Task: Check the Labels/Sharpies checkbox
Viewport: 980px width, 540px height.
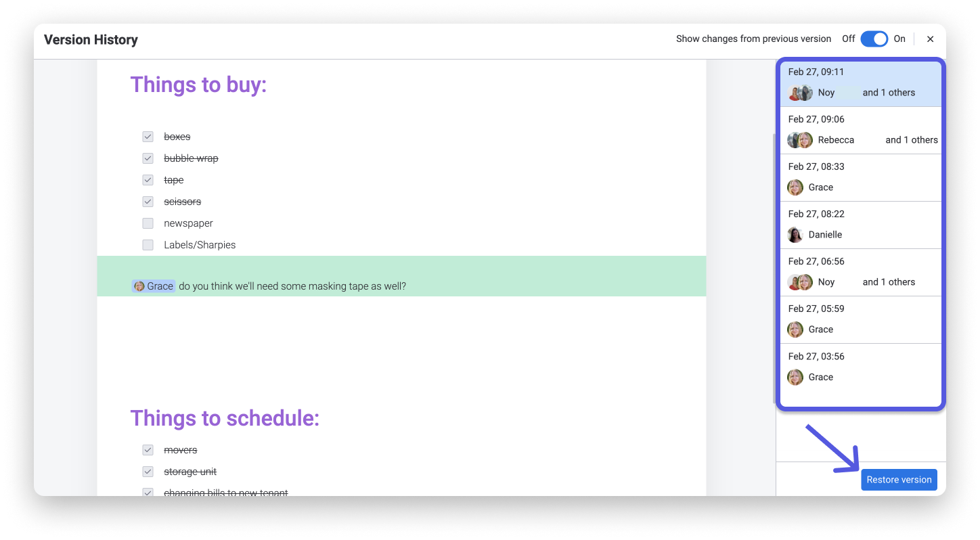Action: (148, 245)
